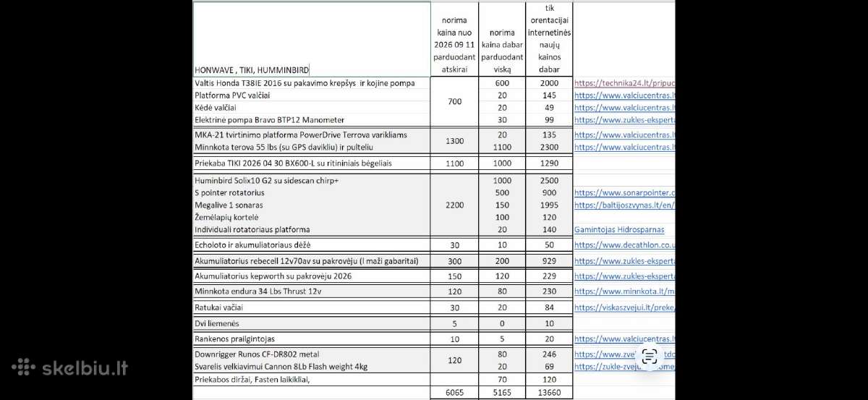The height and width of the screenshot is (400, 868).
Task: Select value 1290 in Priekaba TIKI row
Action: (548, 163)
